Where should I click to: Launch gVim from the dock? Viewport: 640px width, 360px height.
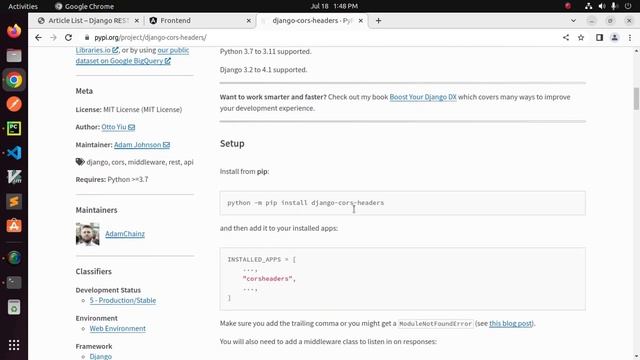pos(14,177)
